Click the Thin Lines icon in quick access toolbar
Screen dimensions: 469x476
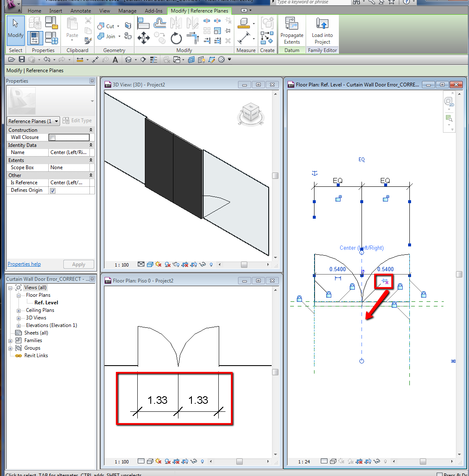(154, 60)
